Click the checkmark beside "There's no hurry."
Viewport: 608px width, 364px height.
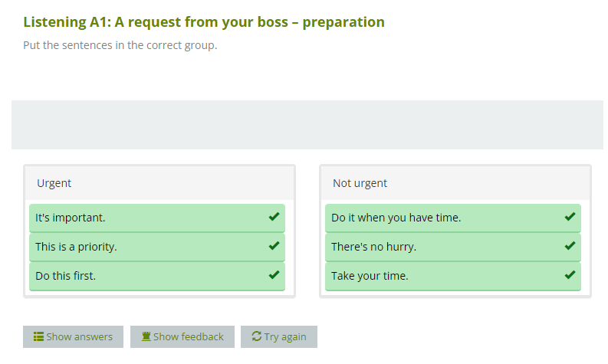tap(570, 246)
